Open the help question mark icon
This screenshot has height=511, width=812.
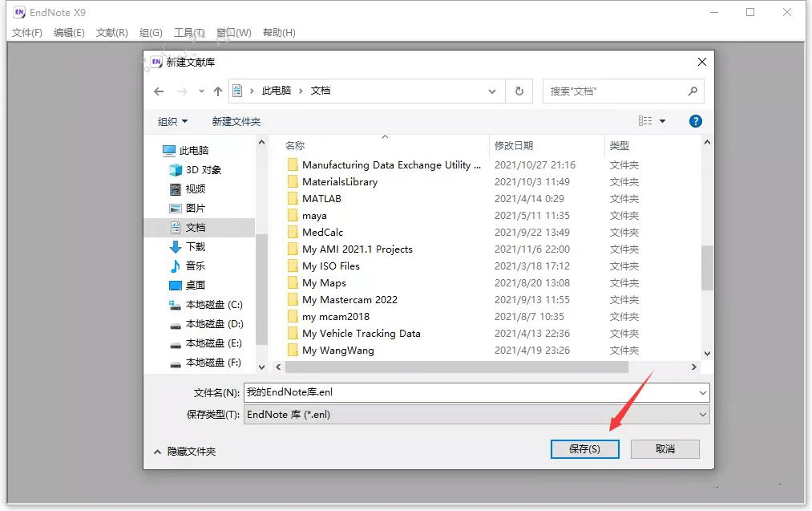coord(696,121)
